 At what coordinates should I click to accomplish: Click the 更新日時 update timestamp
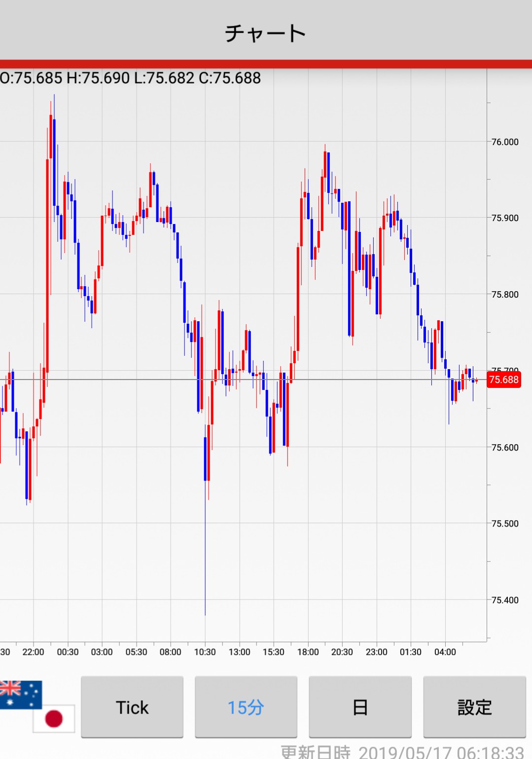click(402, 752)
